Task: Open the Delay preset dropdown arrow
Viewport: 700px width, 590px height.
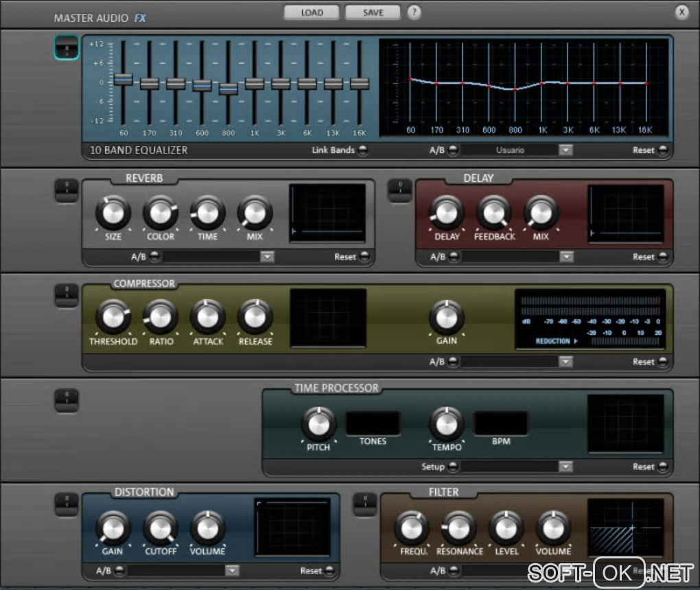Action: pos(566,257)
